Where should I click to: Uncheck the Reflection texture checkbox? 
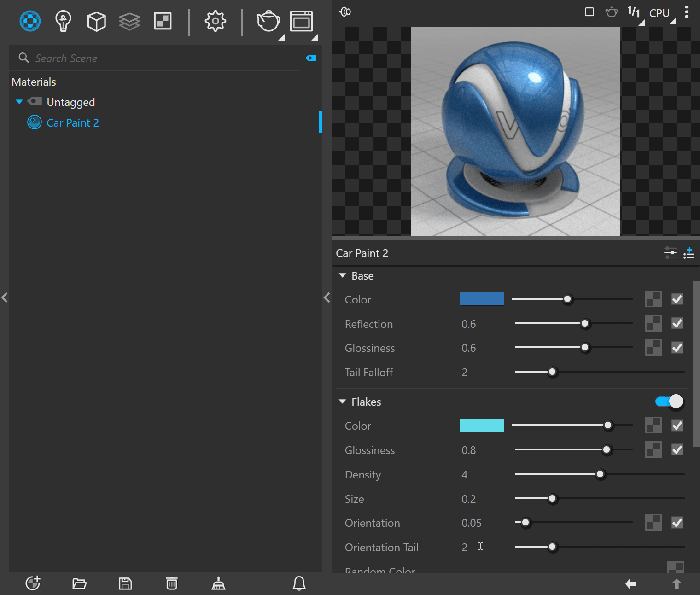point(677,323)
